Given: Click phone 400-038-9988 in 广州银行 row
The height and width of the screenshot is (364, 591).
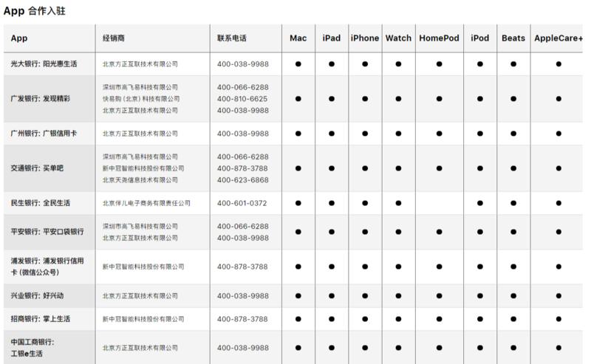Looking at the screenshot, I should (243, 134).
